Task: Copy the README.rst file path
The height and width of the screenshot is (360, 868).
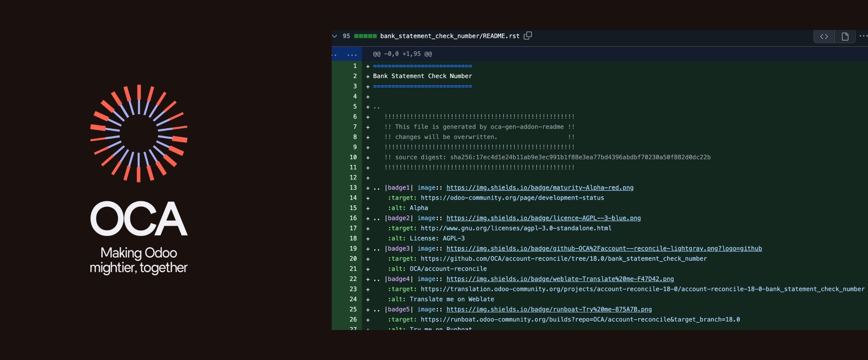Action: point(528,35)
